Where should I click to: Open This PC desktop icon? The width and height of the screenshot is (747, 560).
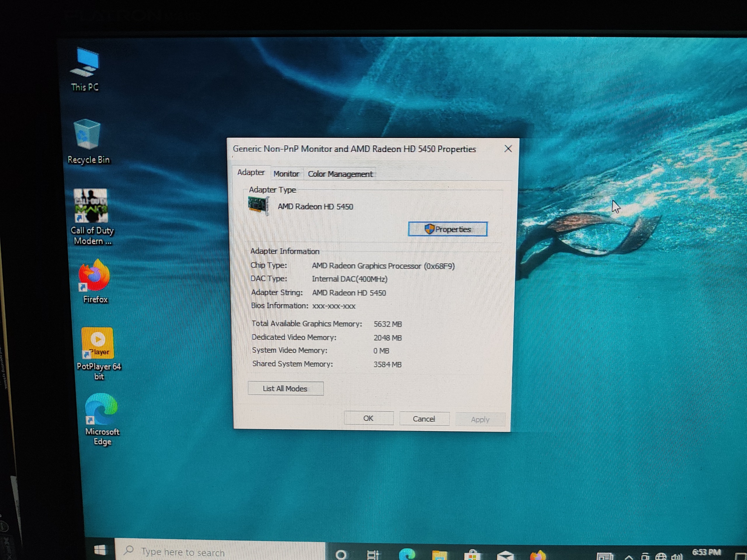click(85, 69)
